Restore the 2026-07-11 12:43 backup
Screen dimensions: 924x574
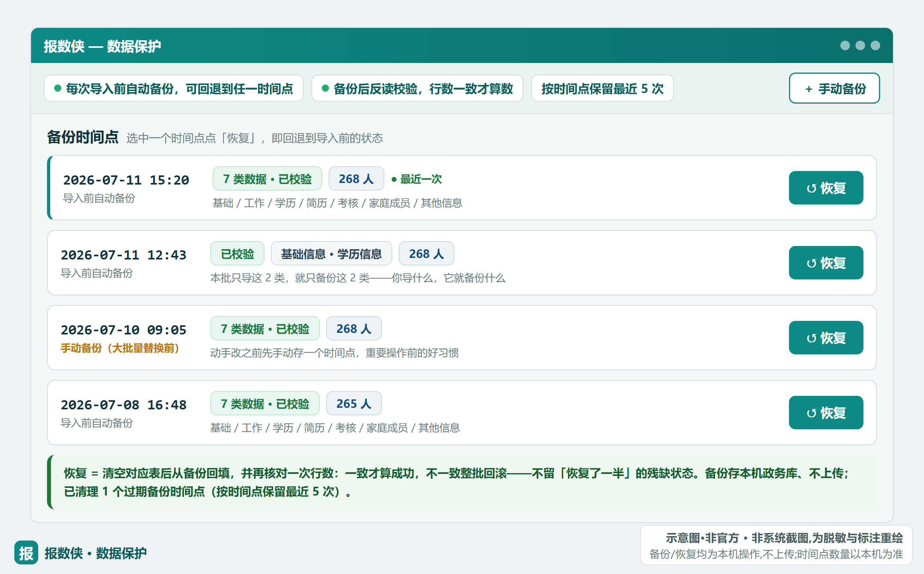click(x=826, y=263)
